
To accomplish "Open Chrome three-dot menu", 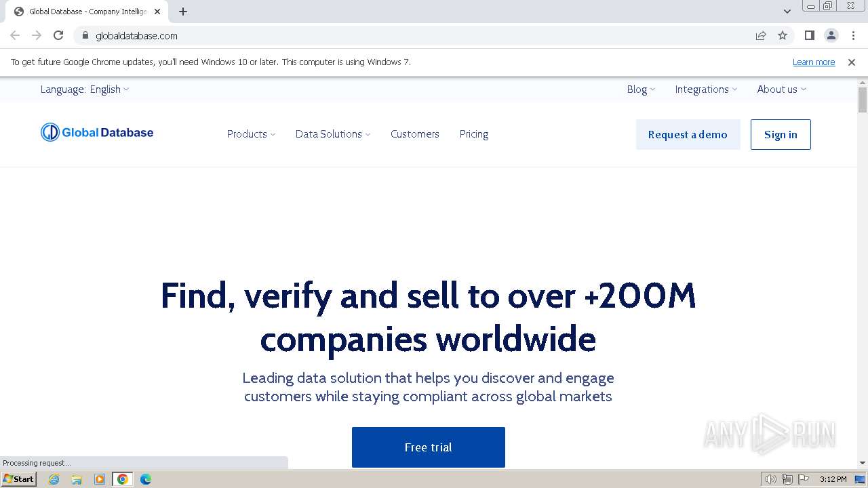I will [x=853, y=35].
